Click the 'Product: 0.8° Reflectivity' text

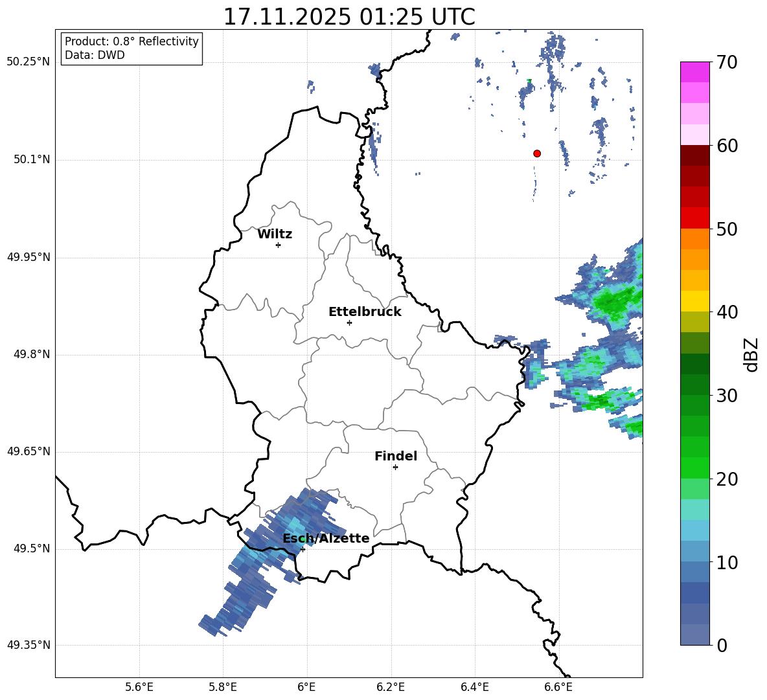click(132, 41)
